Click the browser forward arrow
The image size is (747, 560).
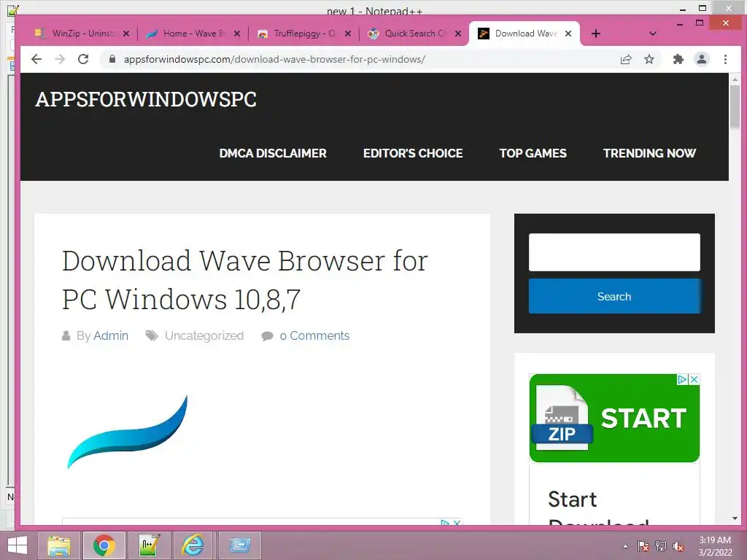[x=60, y=59]
